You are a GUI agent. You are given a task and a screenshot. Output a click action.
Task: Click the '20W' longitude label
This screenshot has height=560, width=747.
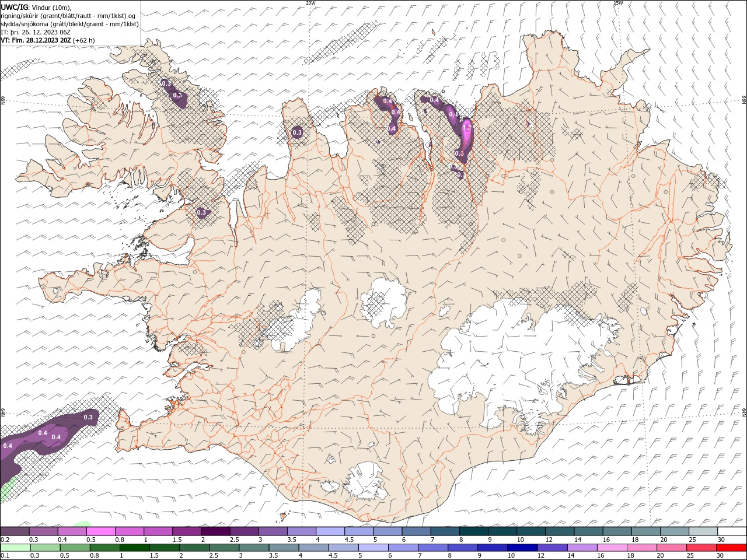click(310, 3)
